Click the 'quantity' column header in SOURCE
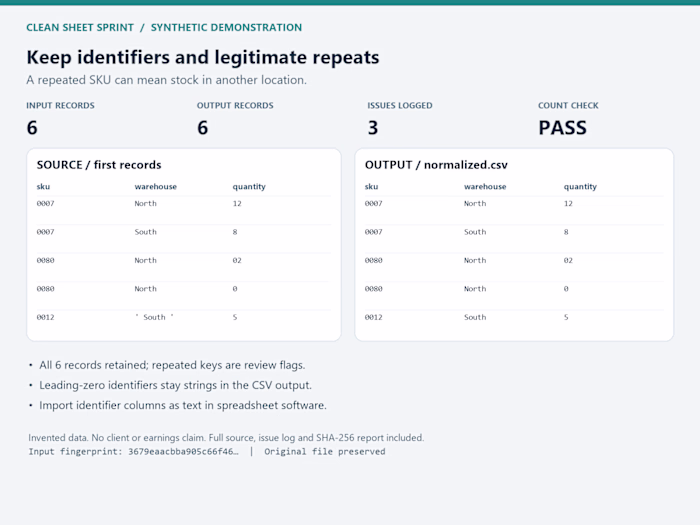Image resolution: width=700 pixels, height=525 pixels. pos(249,187)
